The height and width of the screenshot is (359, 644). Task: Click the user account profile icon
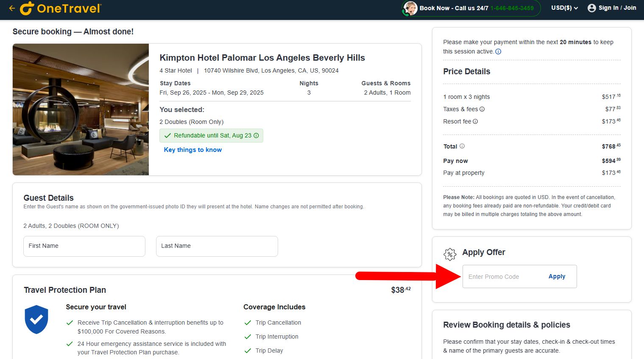[591, 8]
